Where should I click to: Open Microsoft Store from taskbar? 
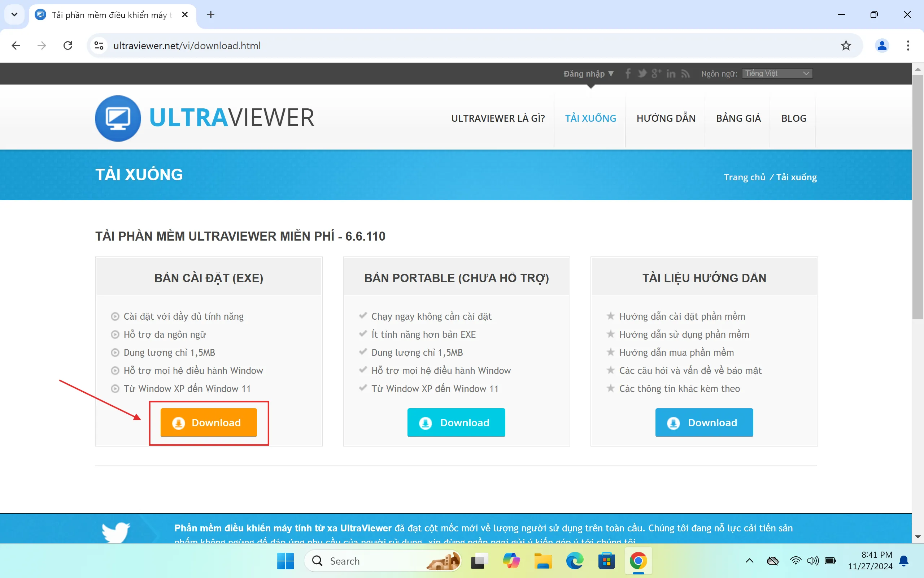point(606,561)
